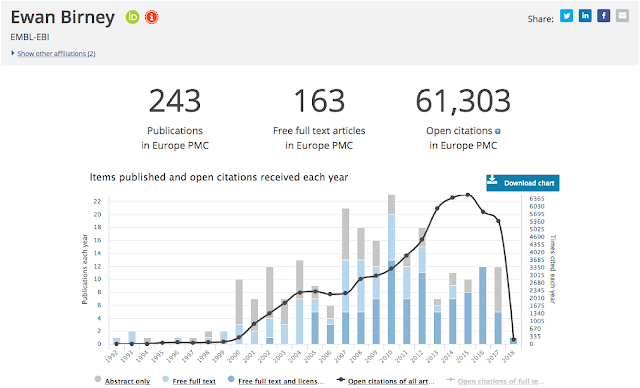The height and width of the screenshot is (388, 640).
Task: Click the red info icon beside name
Action: [151, 17]
